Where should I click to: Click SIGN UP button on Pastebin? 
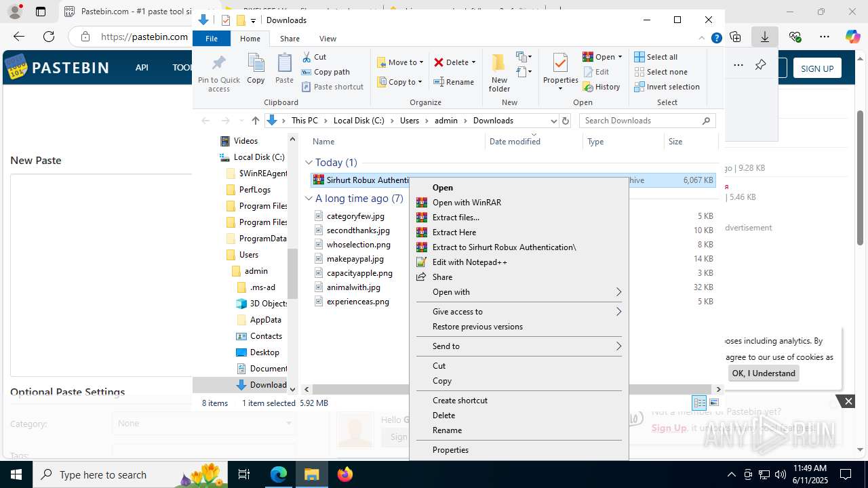(x=817, y=68)
